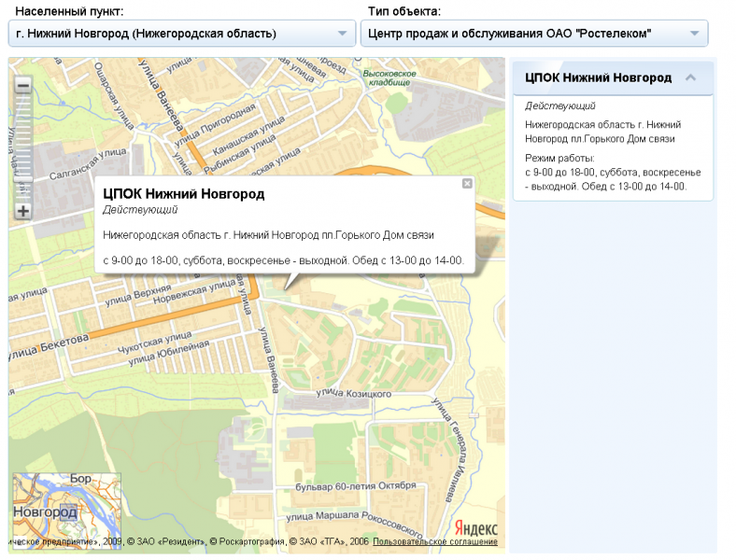Screen dimensions: 736x560
Task: Click the улица Генерала Ивлиева label
Action: [x=449, y=450]
